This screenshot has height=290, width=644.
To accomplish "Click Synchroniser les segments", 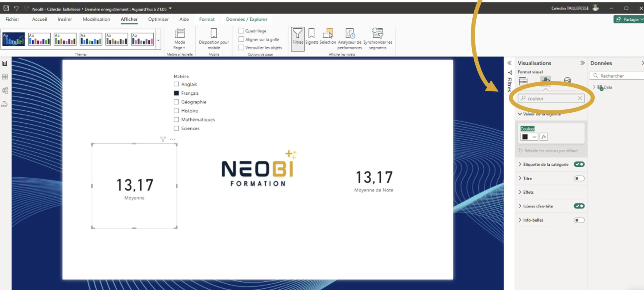I will [x=378, y=39].
